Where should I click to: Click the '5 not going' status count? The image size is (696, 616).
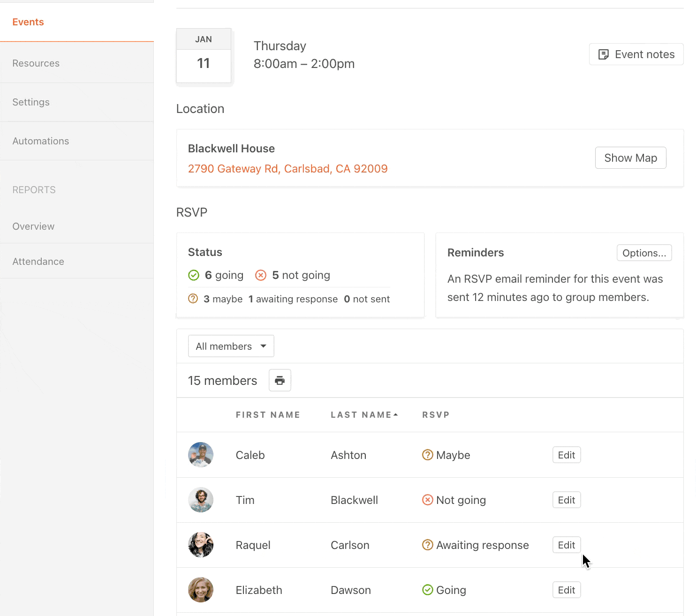click(301, 275)
